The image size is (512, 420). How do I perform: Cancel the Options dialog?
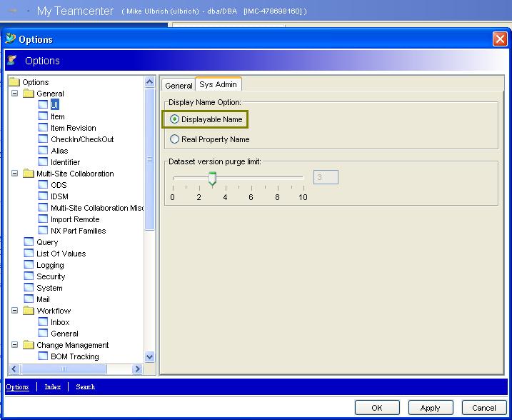click(484, 408)
